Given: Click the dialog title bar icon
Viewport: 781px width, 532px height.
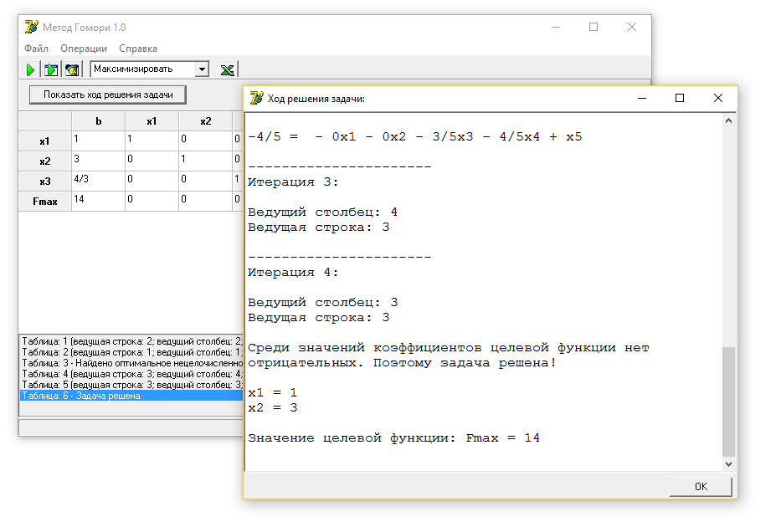Looking at the screenshot, I should point(256,98).
